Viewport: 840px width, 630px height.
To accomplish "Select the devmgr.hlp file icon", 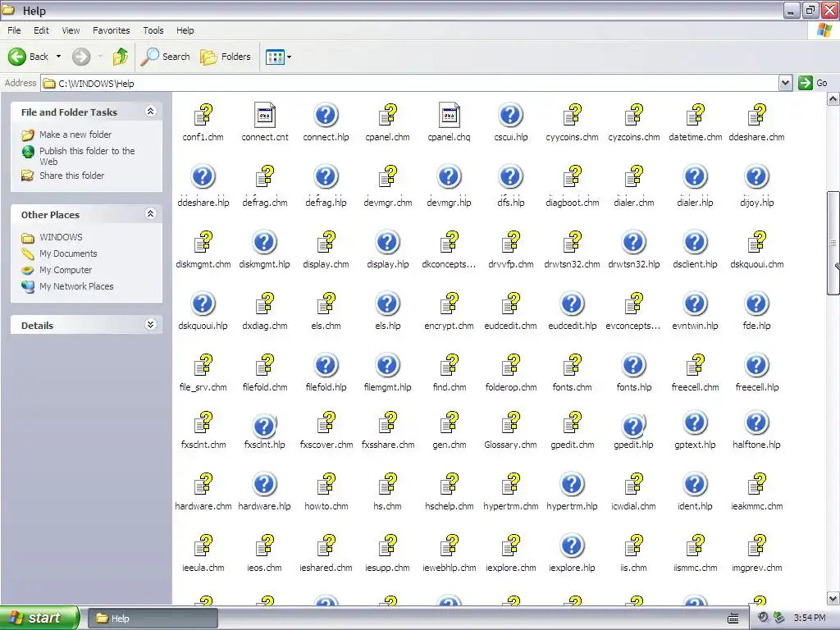I will pos(449,177).
